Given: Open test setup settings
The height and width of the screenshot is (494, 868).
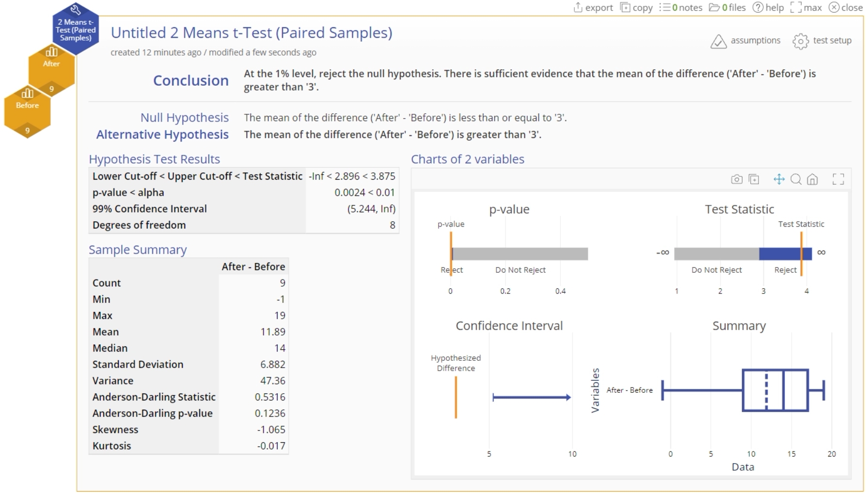Looking at the screenshot, I should click(x=822, y=41).
